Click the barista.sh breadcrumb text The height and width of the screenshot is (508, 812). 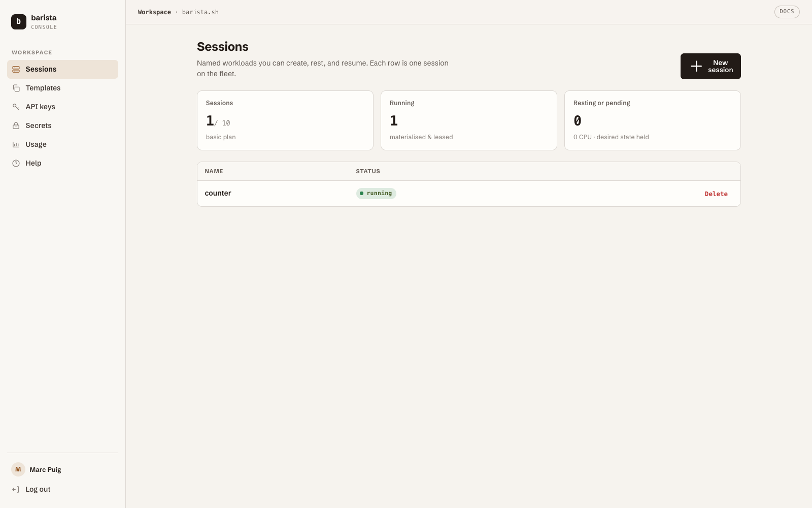click(x=200, y=12)
